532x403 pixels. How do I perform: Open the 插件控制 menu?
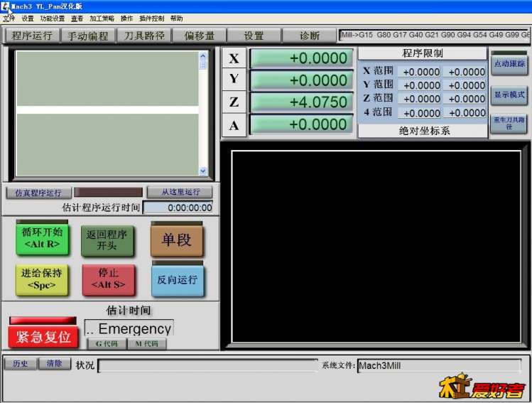click(151, 18)
